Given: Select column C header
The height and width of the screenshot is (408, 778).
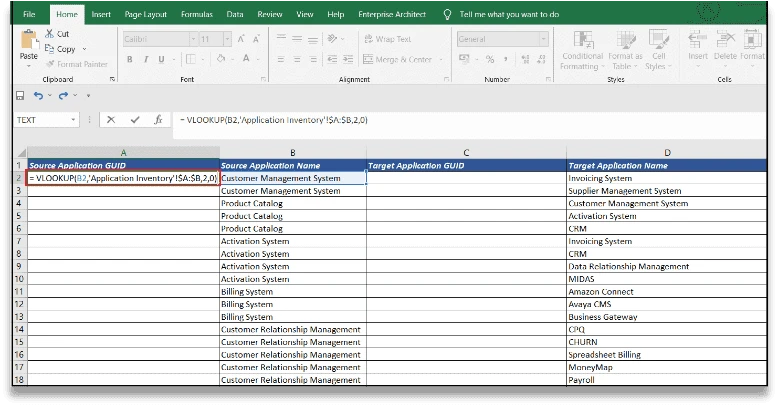Looking at the screenshot, I should point(466,153).
